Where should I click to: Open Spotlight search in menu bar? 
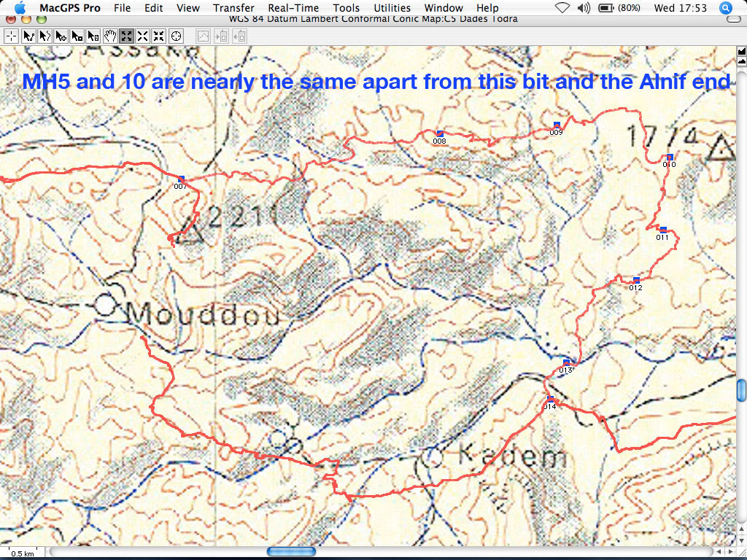pyautogui.click(x=724, y=8)
